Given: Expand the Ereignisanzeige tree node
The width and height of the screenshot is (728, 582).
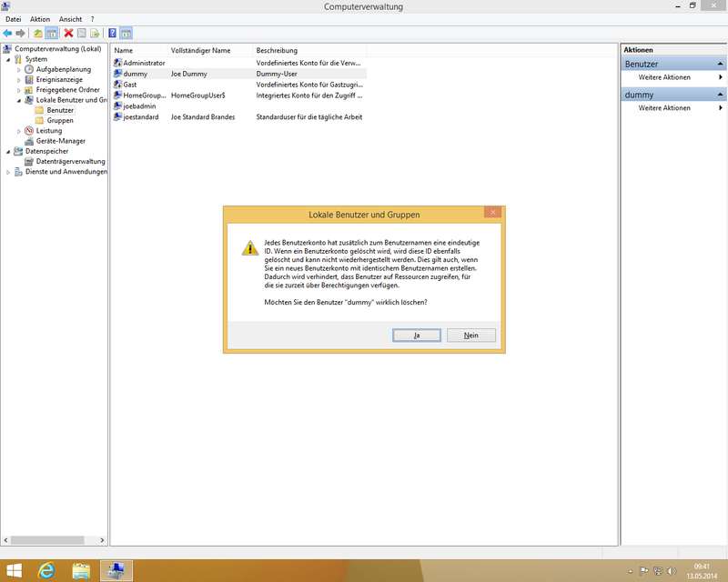Looking at the screenshot, I should coord(19,80).
